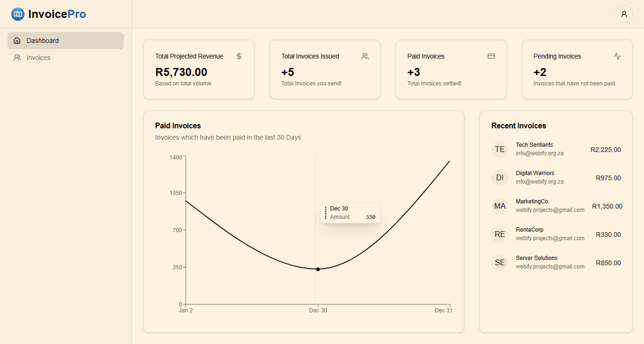Select the TE avatar for Tech Sentiants
Image resolution: width=644 pixels, height=344 pixels.
click(x=500, y=150)
